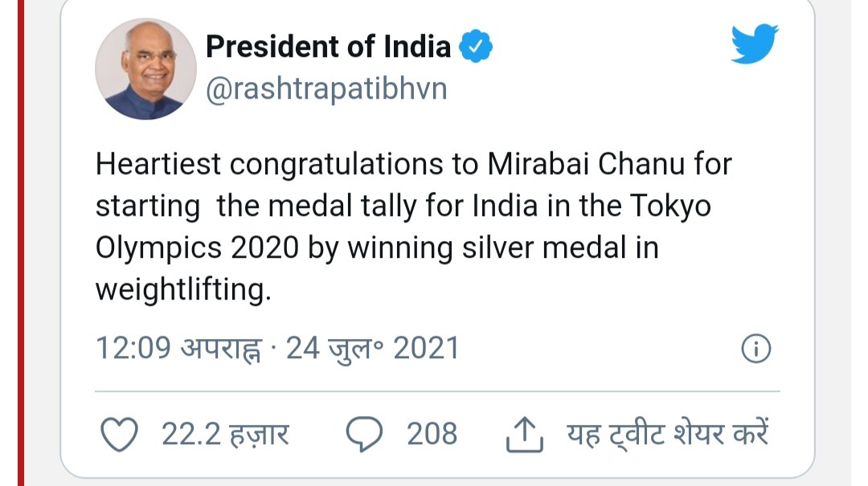The image size is (868, 486).
Task: Open the President of India profile photo
Action: (145, 69)
